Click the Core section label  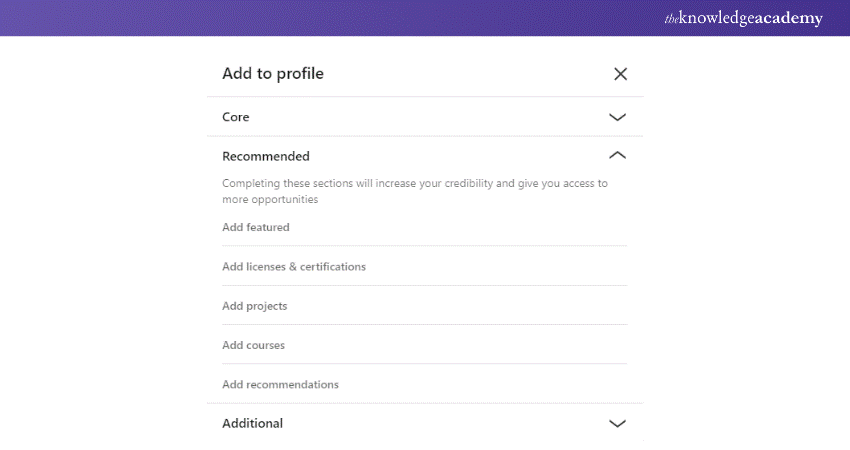236,117
